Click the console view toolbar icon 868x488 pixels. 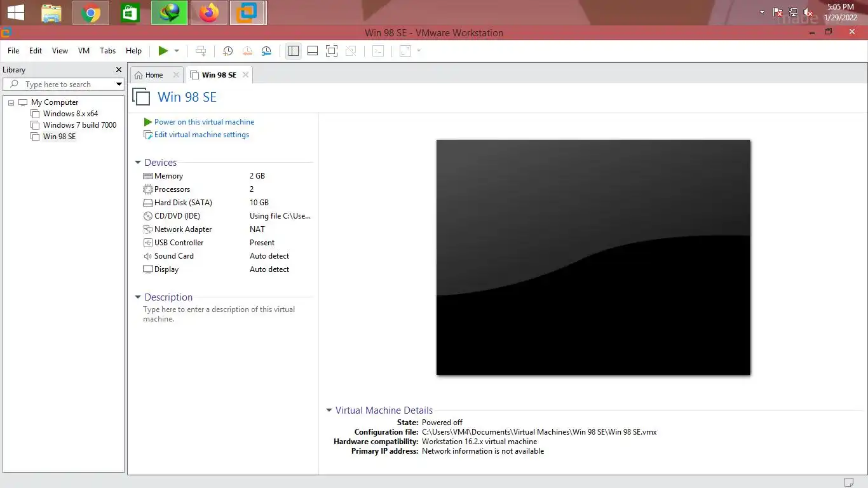tap(378, 51)
